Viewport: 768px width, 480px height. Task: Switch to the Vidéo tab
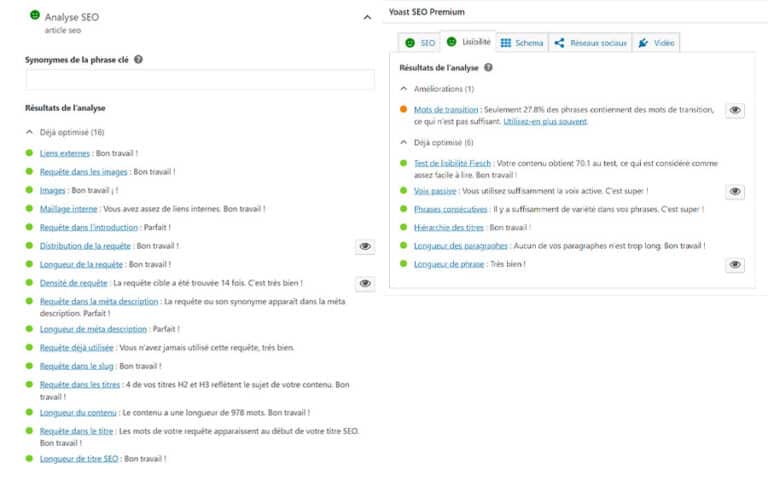point(656,43)
